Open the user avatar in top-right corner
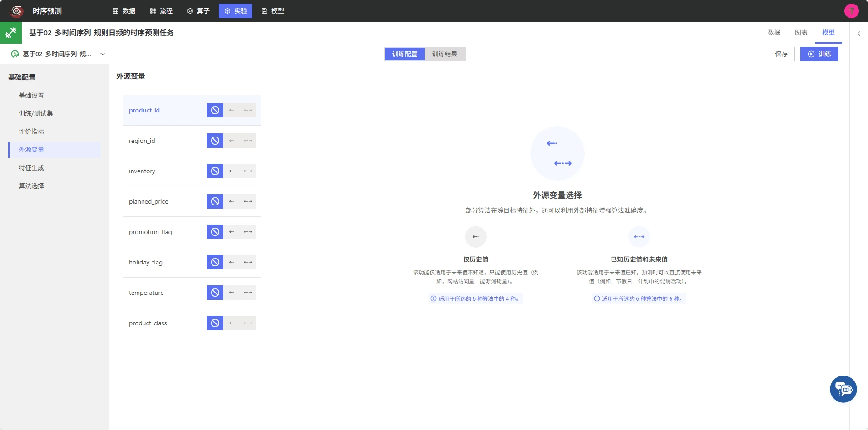868x430 pixels. tap(851, 11)
